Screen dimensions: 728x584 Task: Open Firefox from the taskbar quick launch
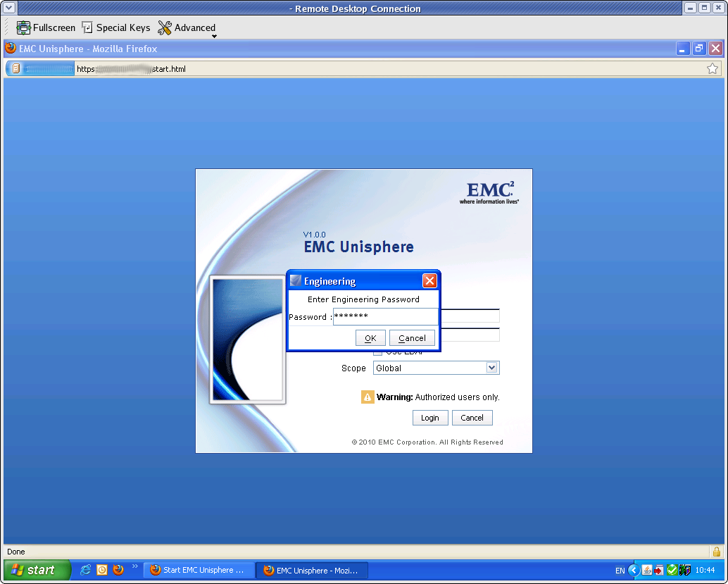click(x=117, y=570)
